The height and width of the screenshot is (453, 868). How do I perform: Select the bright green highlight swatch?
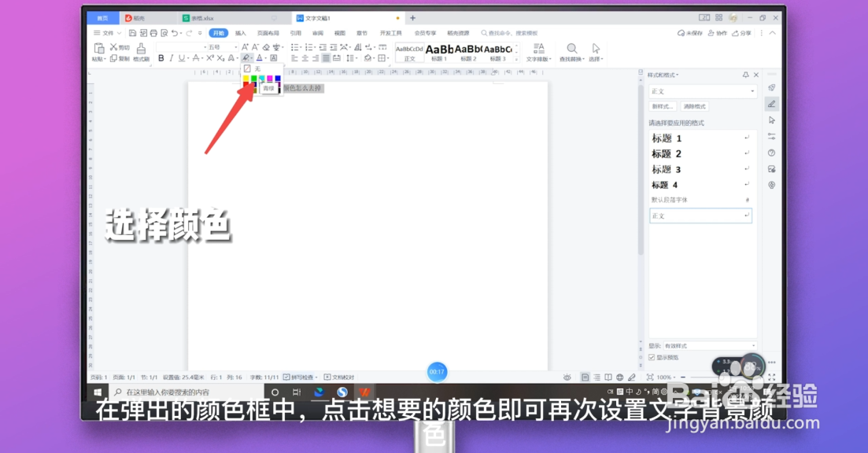(254, 79)
